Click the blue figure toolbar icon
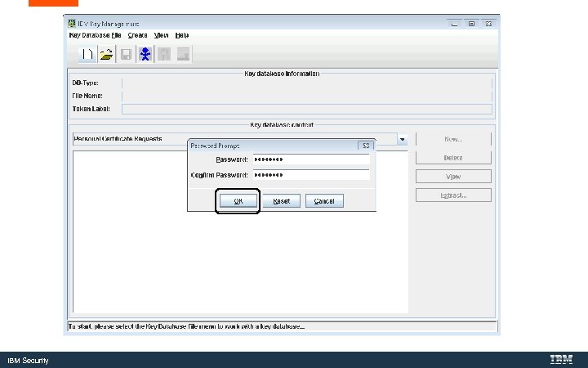 click(145, 54)
